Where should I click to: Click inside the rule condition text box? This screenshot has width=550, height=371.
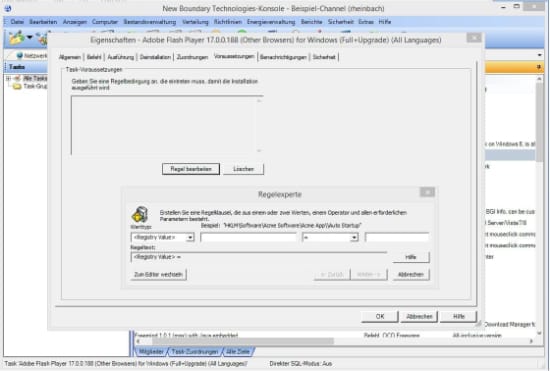[163, 125]
